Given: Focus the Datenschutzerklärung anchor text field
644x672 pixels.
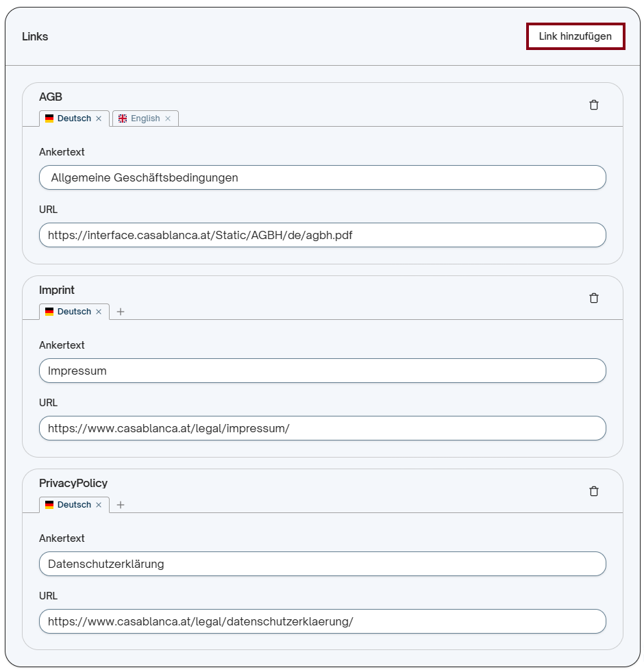Looking at the screenshot, I should pyautogui.click(x=323, y=564).
